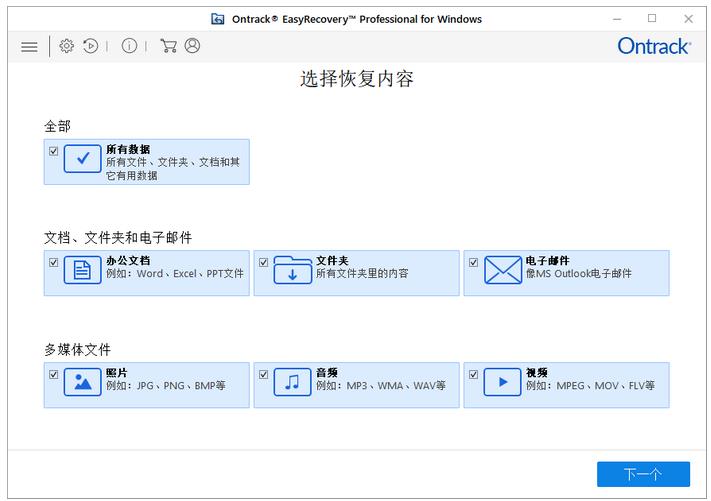This screenshot has width=711, height=501.
Task: Uncheck the 视频 checkbox
Action: [474, 374]
